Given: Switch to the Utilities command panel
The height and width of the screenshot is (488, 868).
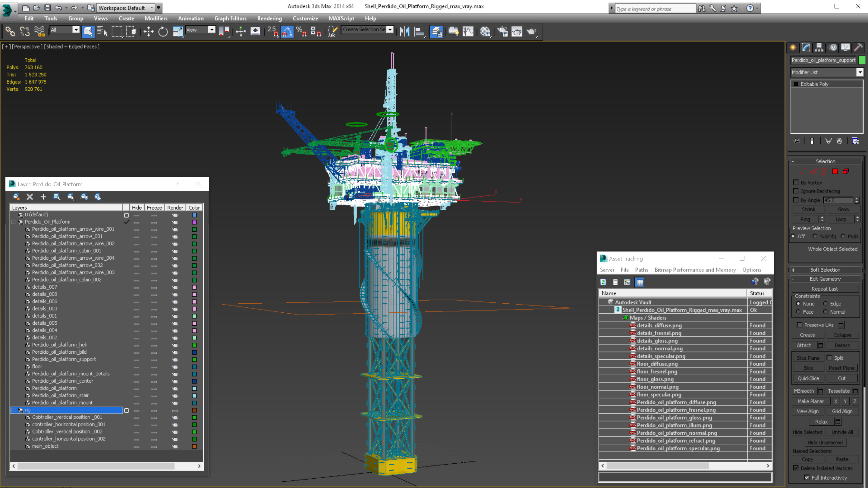Looking at the screenshot, I should point(859,47).
